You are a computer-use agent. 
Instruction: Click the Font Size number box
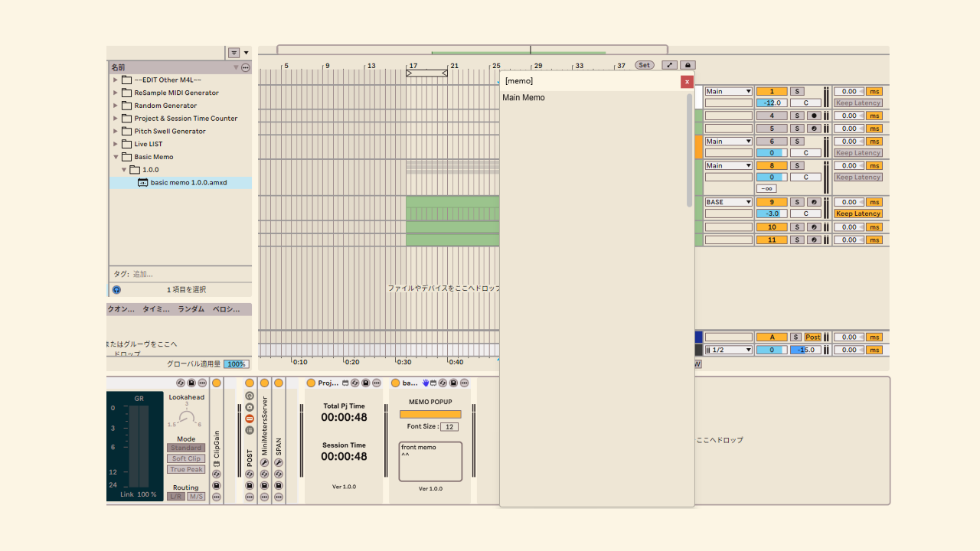(449, 427)
